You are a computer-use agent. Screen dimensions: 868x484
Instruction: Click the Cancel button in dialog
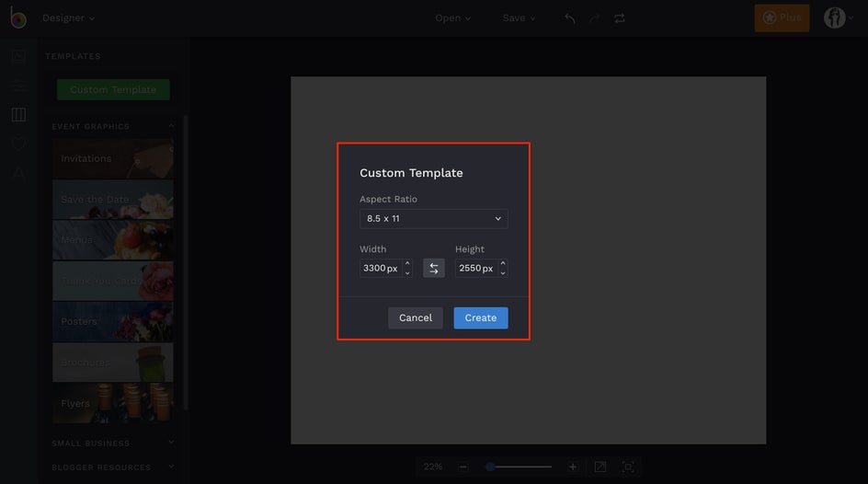pos(416,317)
